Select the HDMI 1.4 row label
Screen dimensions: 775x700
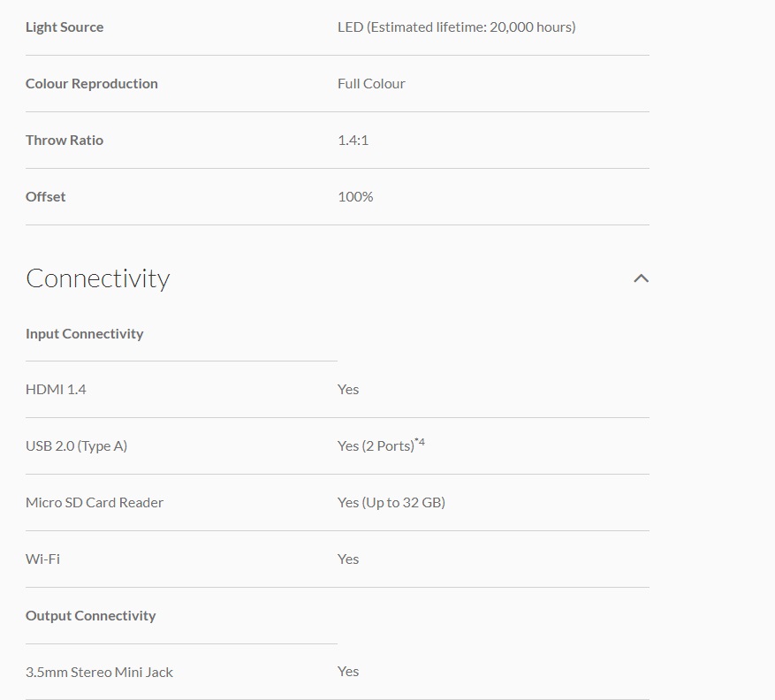coord(56,390)
